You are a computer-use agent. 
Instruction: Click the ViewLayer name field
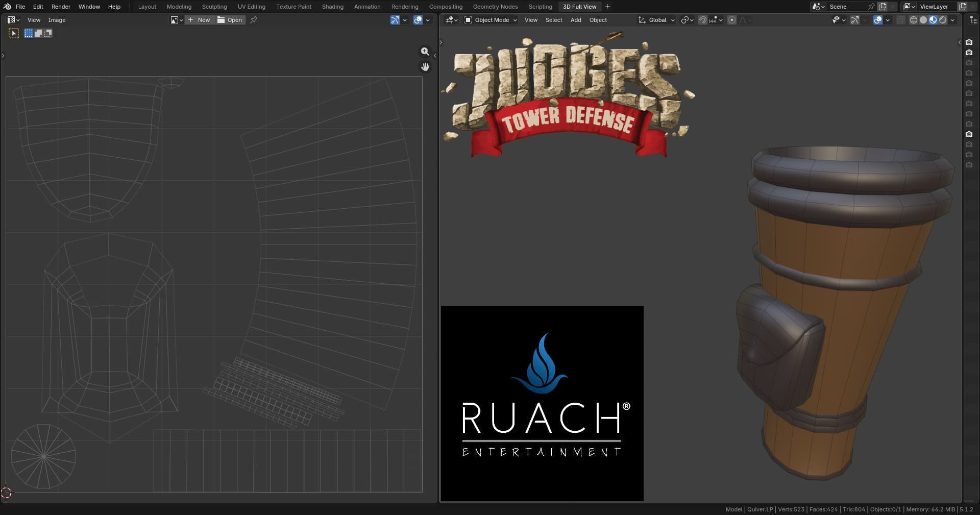point(937,7)
